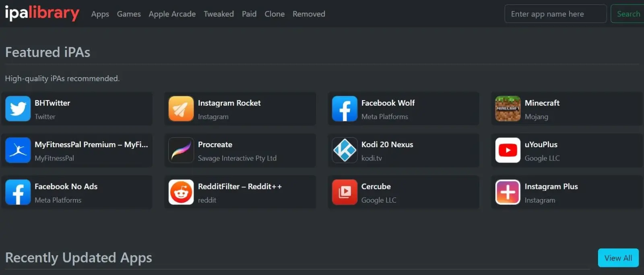
Task: Click the 'Featured iPAs' heading
Action: [47, 52]
